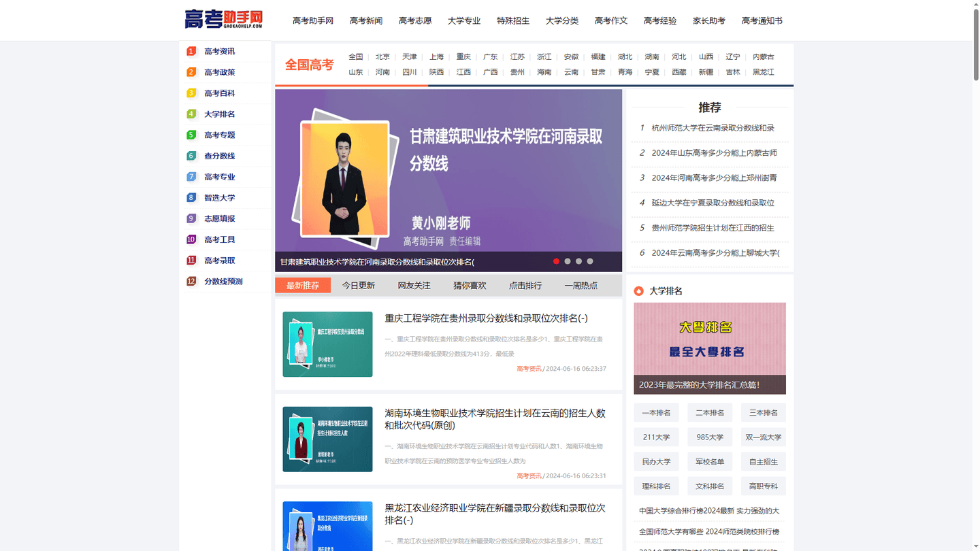Open 大学专业 in top navigation
Viewport: 980px width, 551px height.
[x=464, y=20]
